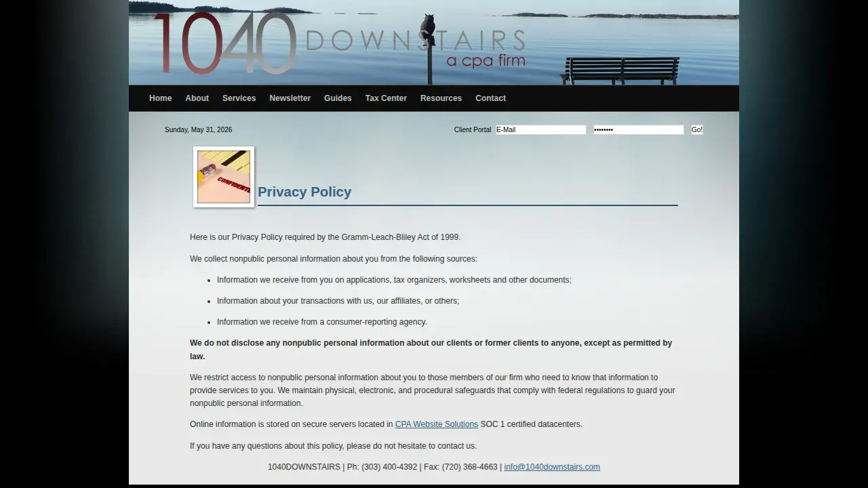The height and width of the screenshot is (488, 868).
Task: Click the paragraph about restricting access
Action: (x=433, y=390)
